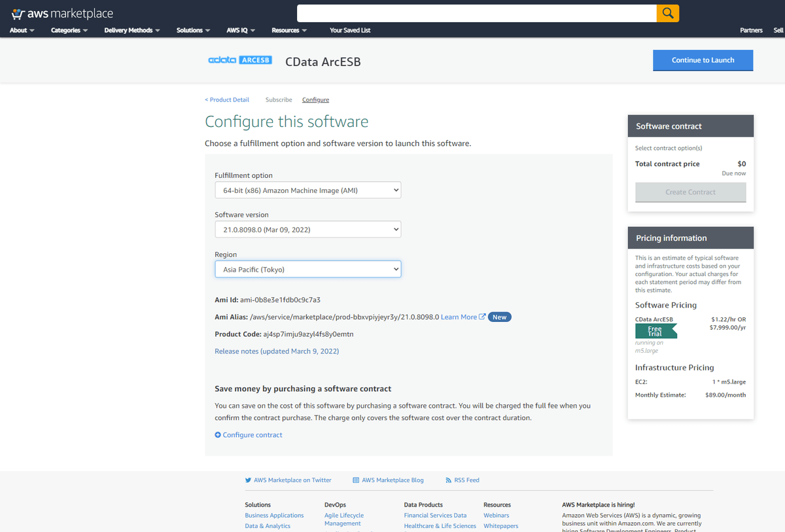The width and height of the screenshot is (785, 532).
Task: Open the Categories menu
Action: [69, 30]
